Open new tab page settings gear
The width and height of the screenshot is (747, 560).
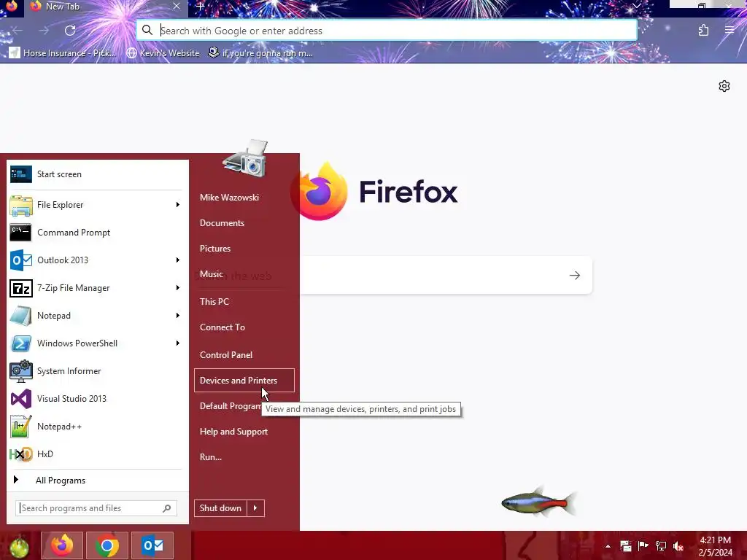(x=724, y=86)
